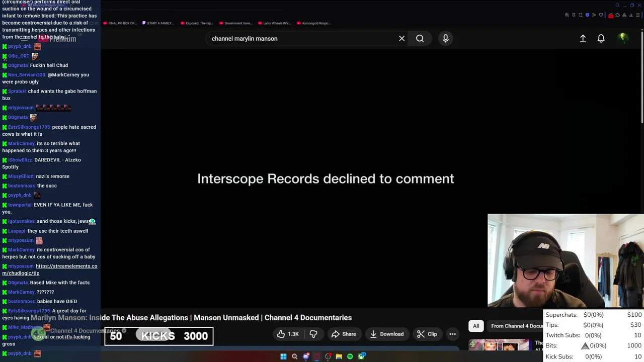Click the Kick Subs goal row
The height and width of the screenshot is (362, 644).
[x=593, y=356]
